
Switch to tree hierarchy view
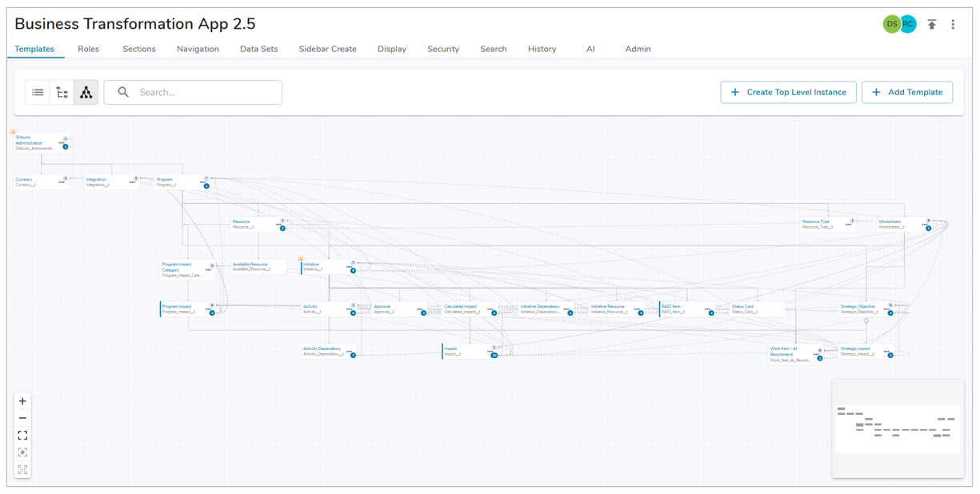[62, 93]
